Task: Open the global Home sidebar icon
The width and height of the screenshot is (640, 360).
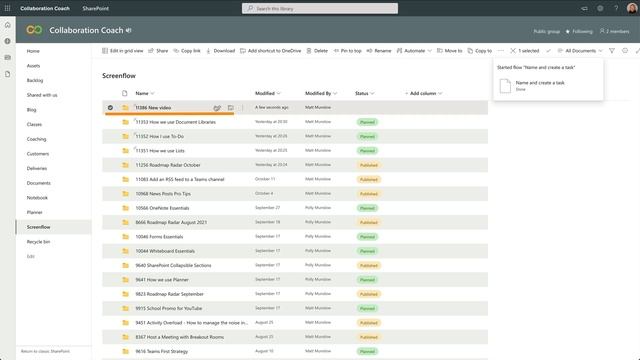Action: pyautogui.click(x=7, y=25)
